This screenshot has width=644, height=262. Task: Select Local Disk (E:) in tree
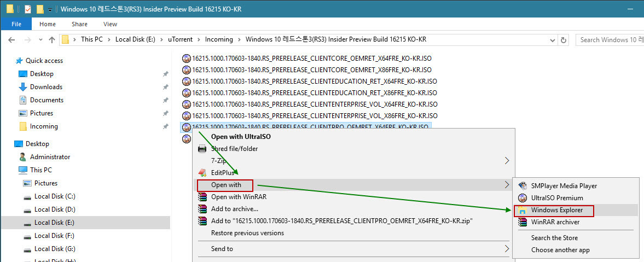55,222
